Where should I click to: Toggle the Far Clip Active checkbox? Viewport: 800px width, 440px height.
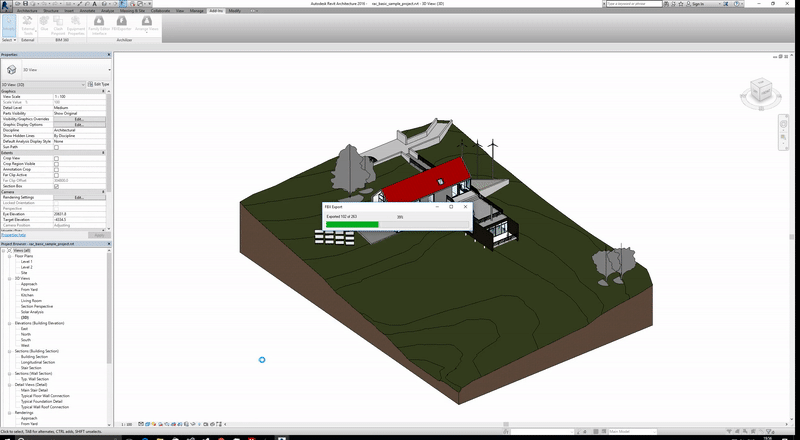pyautogui.click(x=56, y=175)
